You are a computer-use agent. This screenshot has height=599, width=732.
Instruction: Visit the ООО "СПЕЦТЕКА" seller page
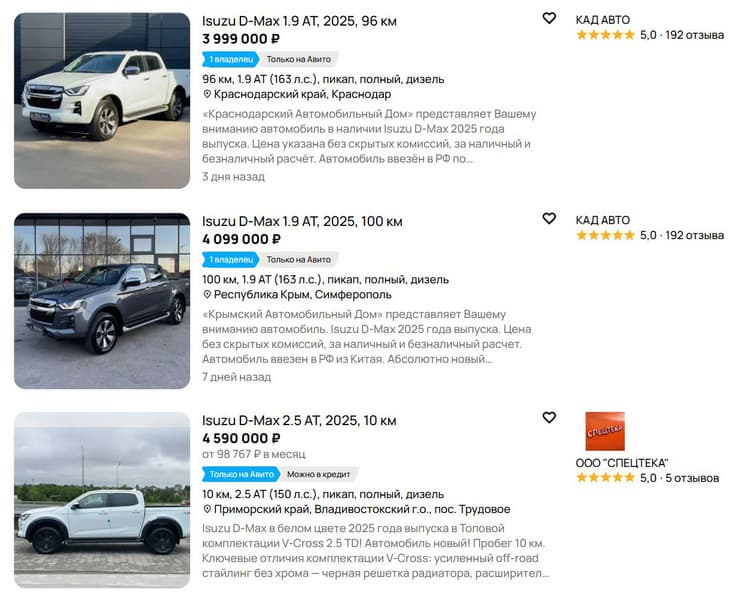(x=622, y=462)
